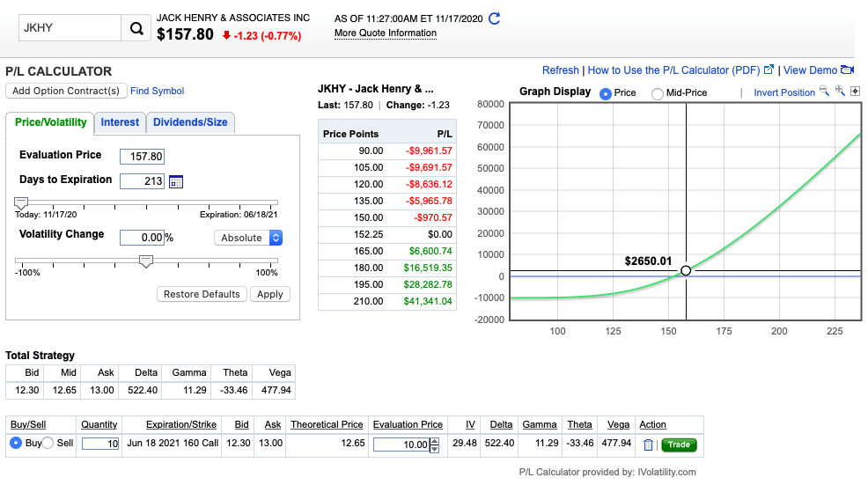Zoom in the graph with the plus magnifier
Viewport: 868px width, 485px height.
point(840,91)
